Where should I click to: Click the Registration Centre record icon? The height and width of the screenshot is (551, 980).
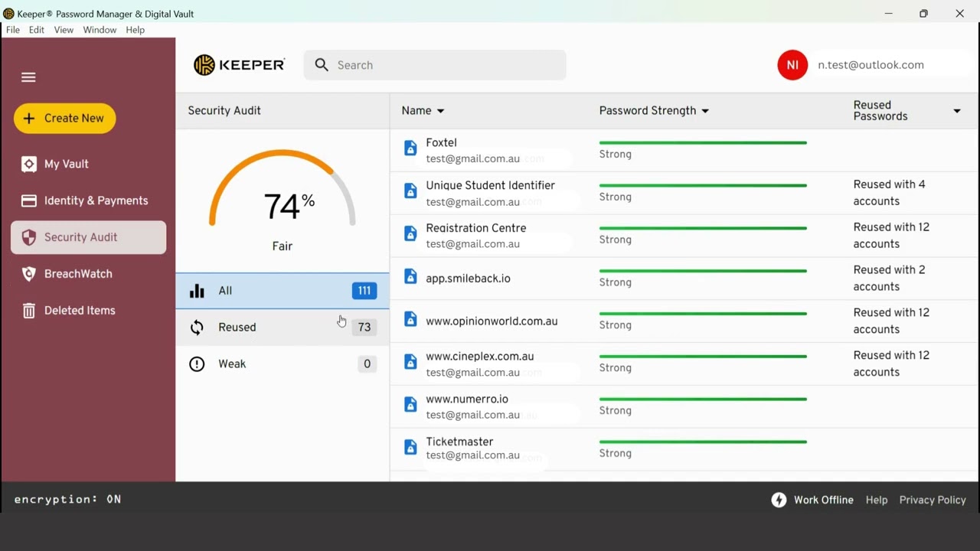(x=410, y=234)
